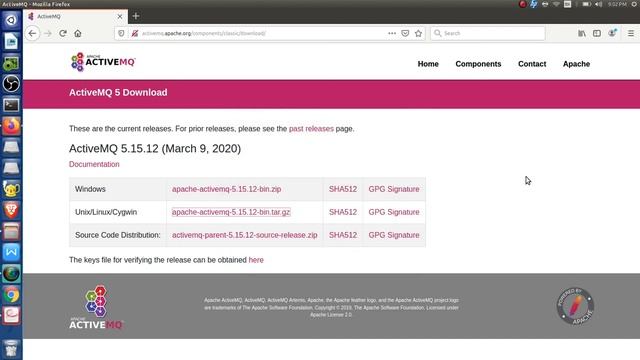Image resolution: width=640 pixels, height=360 pixels.
Task: Download apache-activemq-5.15.12-bin.zip
Action: 227,189
